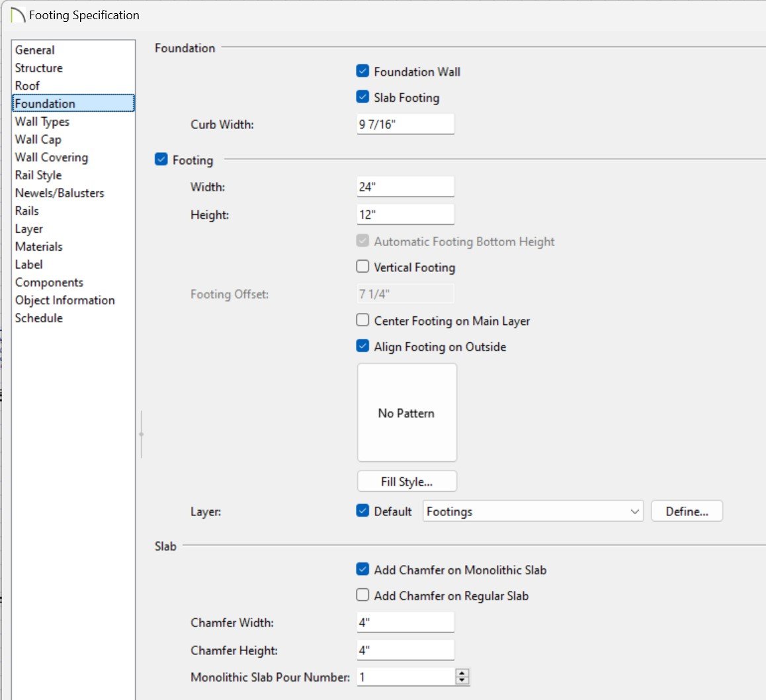Open the Footings layer dropdown
This screenshot has width=766, height=700.
[532, 511]
